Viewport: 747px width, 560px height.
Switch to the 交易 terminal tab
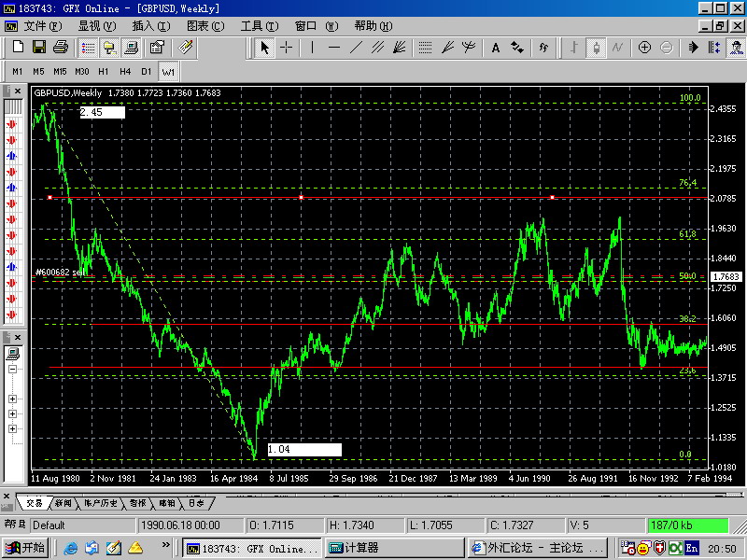point(35,503)
